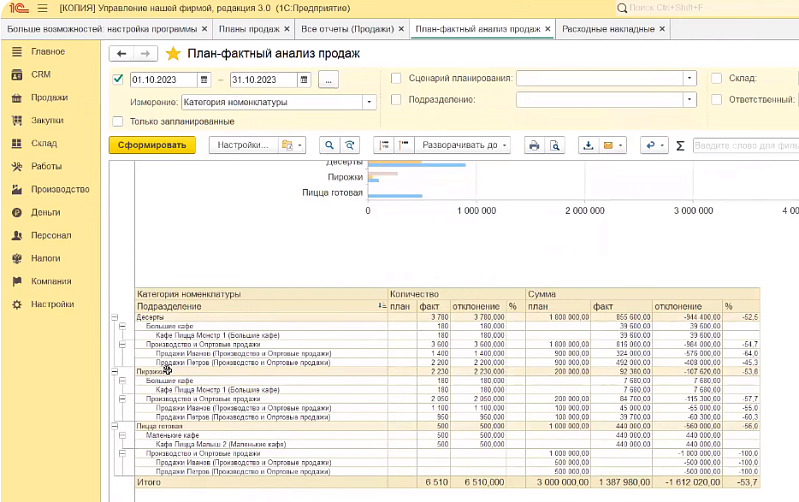Screen dimensions: 799x502
Task: Click the report search input field
Action: coord(745,145)
